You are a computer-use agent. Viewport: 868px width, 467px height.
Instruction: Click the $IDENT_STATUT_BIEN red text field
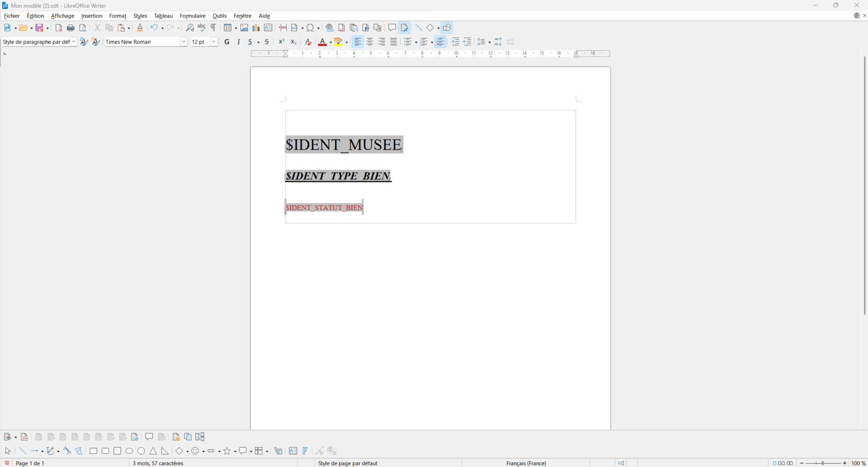tap(324, 208)
